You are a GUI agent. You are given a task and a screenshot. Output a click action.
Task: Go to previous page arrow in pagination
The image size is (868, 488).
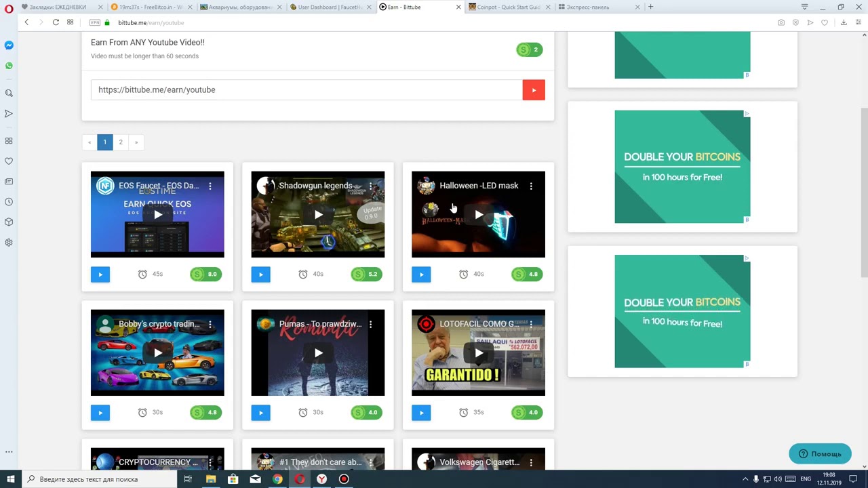pyautogui.click(x=90, y=142)
